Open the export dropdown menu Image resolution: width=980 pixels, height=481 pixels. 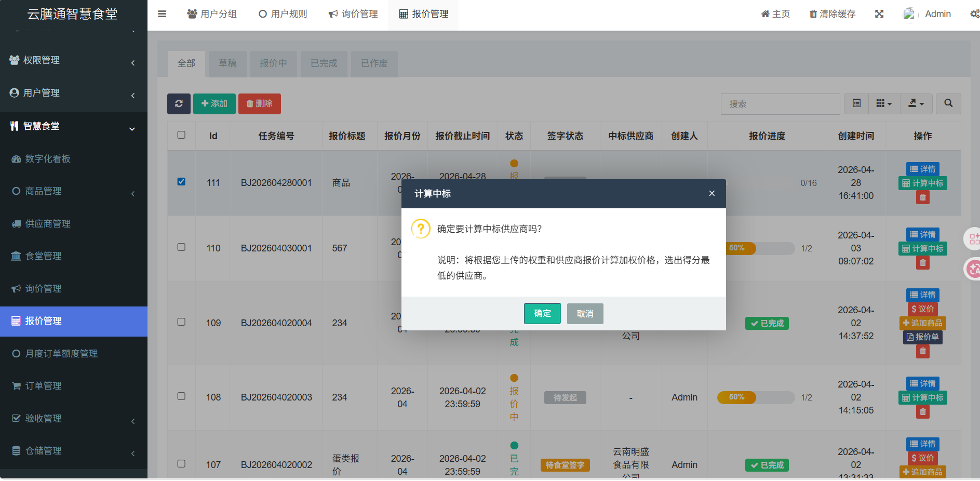click(916, 104)
